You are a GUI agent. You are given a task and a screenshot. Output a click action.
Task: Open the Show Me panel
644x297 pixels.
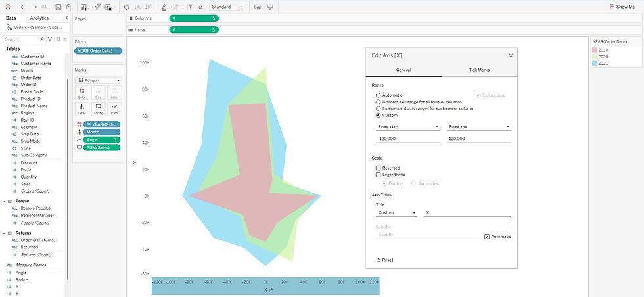pyautogui.click(x=622, y=7)
